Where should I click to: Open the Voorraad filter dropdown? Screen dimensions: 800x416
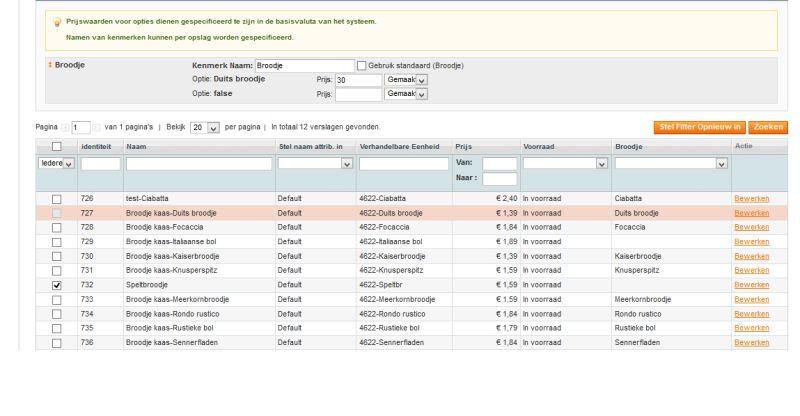click(565, 163)
